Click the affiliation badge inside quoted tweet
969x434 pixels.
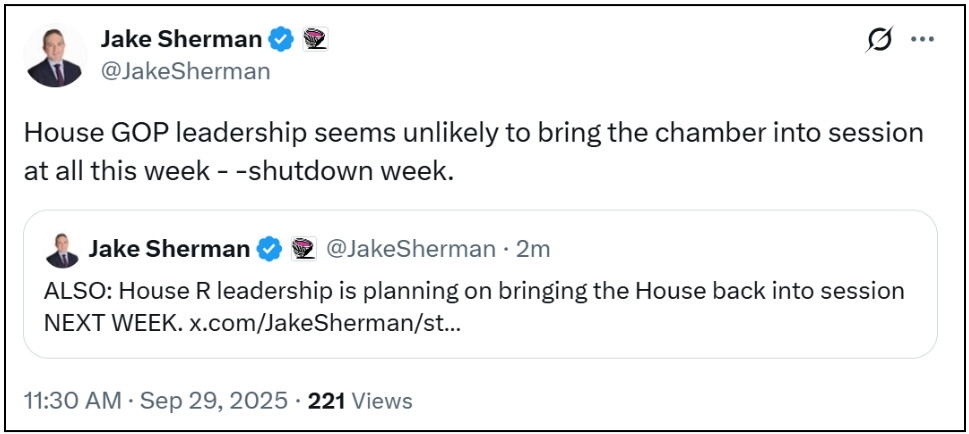click(x=303, y=249)
